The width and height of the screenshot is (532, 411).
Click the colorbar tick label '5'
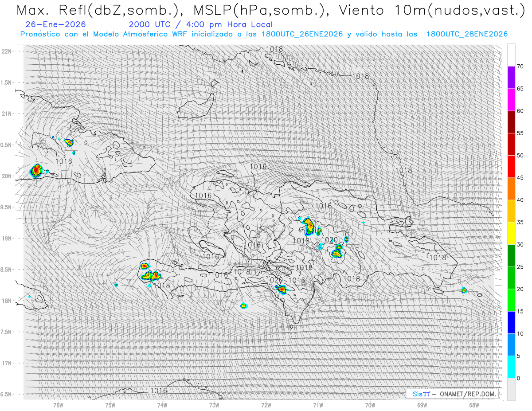point(518,356)
